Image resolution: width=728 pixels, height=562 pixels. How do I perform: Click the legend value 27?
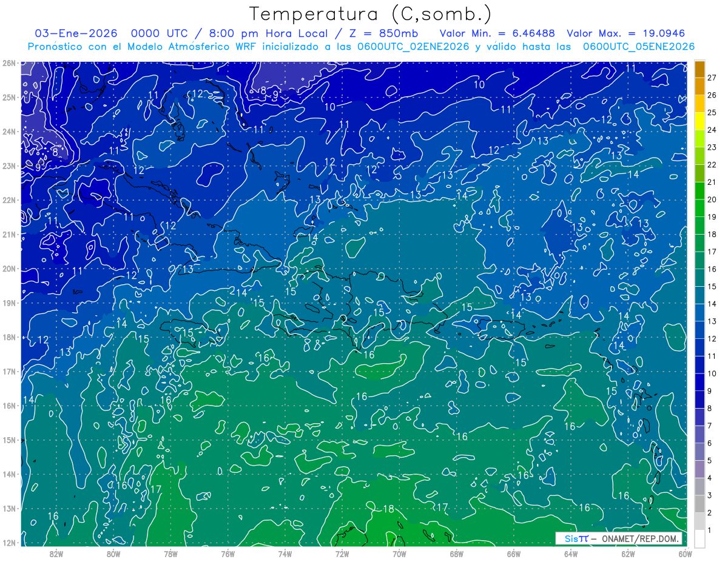pyautogui.click(x=712, y=77)
